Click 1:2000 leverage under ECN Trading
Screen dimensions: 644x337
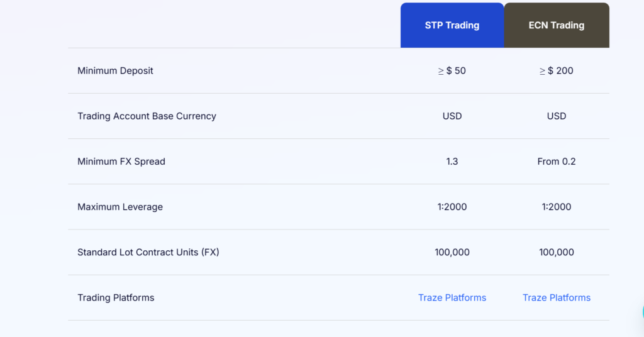pyautogui.click(x=557, y=207)
